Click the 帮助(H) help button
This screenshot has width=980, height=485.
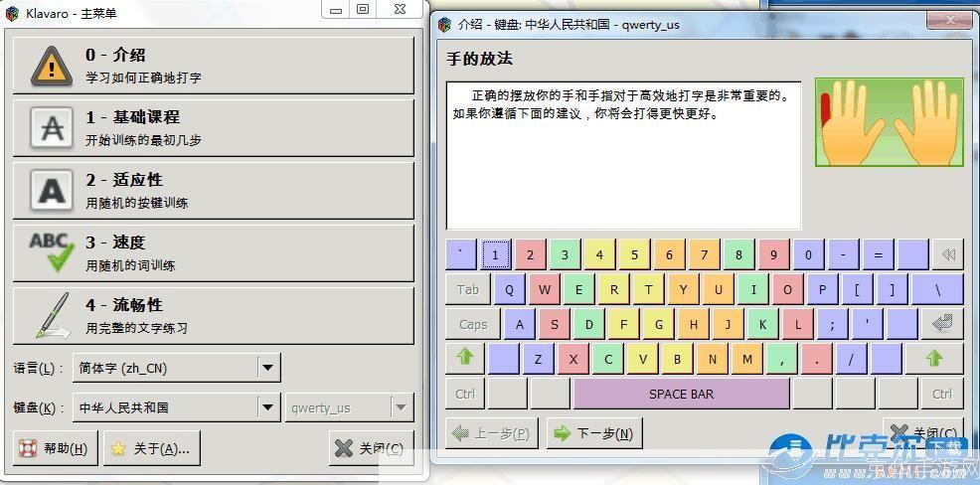[56, 448]
